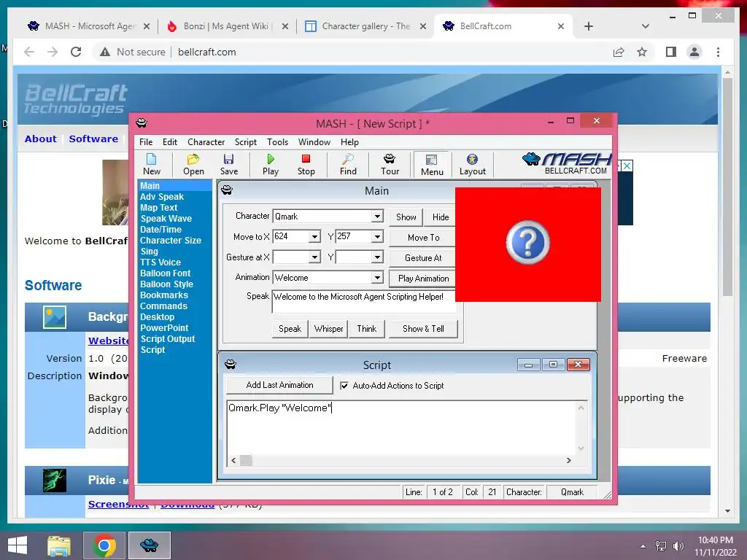This screenshot has width=747, height=560.
Task: Toggle Auto-Add Actions to Script checkbox
Action: 344,386
